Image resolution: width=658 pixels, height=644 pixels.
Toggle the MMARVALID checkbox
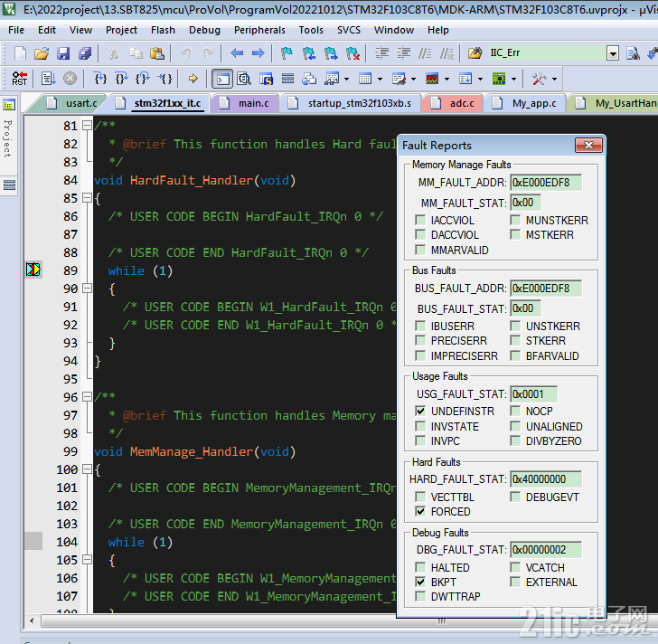click(420, 250)
